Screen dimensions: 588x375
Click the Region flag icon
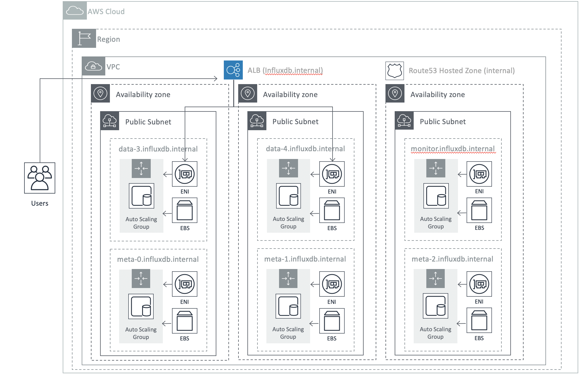pyautogui.click(x=84, y=38)
